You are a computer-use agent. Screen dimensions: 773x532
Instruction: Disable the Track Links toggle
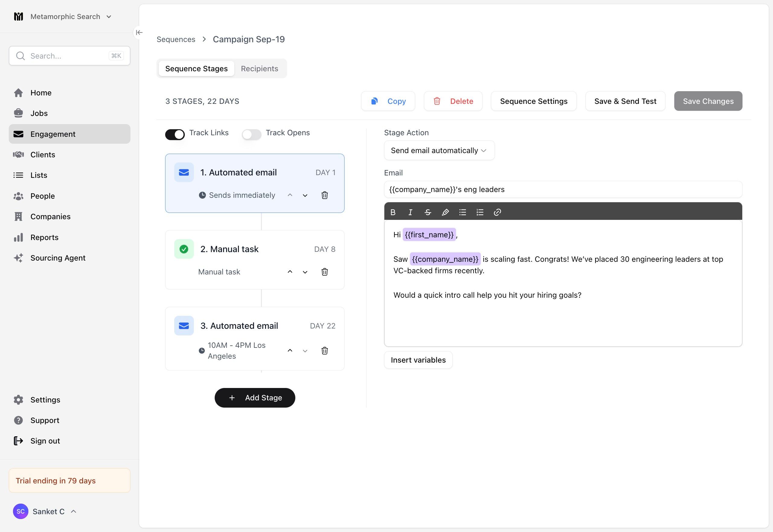[x=175, y=134]
